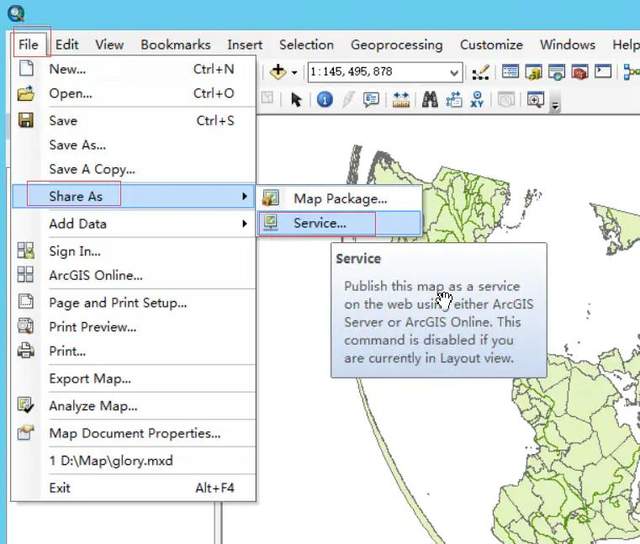Click Sign In... menu item
Screen dimensions: 640x544
(x=133, y=251)
